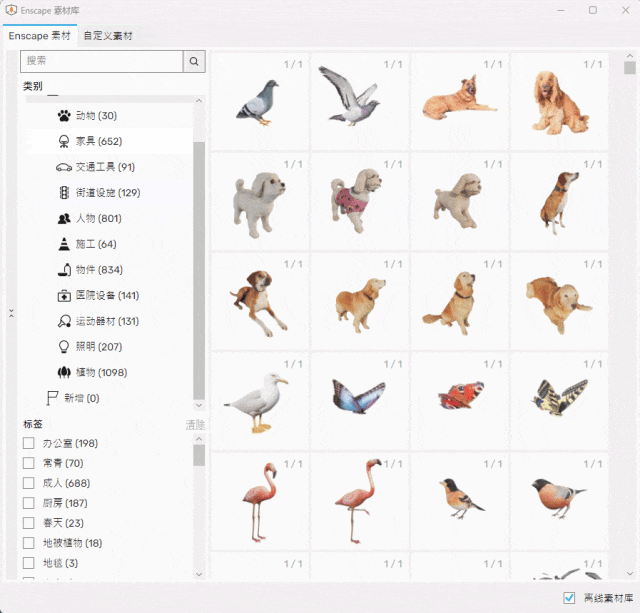
Task: Tick the 成人 (688) tag checkbox
Action: point(29,483)
